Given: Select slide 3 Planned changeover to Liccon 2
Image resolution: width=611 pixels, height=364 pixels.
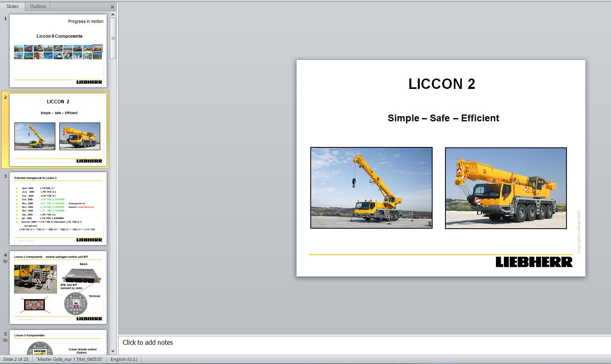Looking at the screenshot, I should (58, 208).
